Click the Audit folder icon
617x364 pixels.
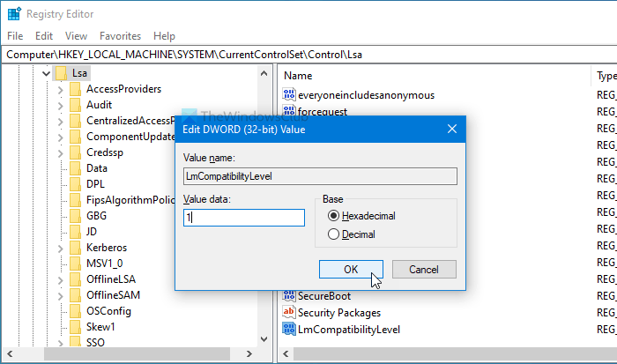75,105
